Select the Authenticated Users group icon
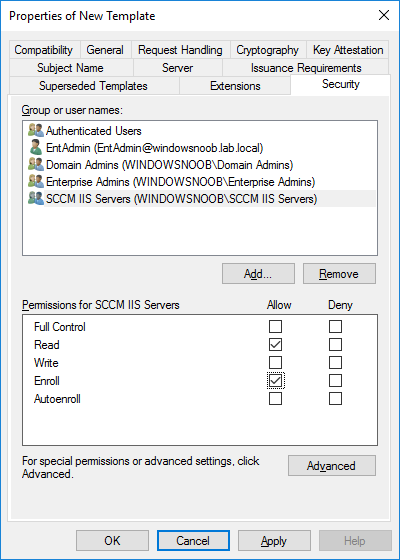 click(36, 130)
